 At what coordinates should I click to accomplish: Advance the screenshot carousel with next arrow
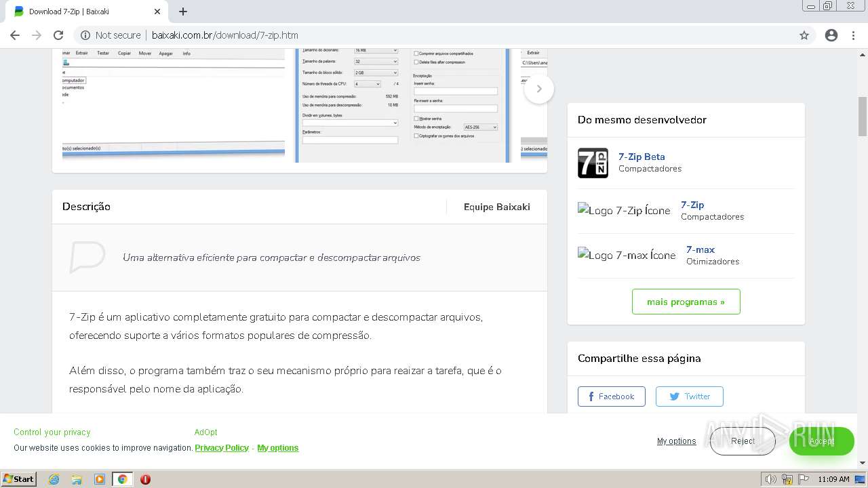pos(539,89)
